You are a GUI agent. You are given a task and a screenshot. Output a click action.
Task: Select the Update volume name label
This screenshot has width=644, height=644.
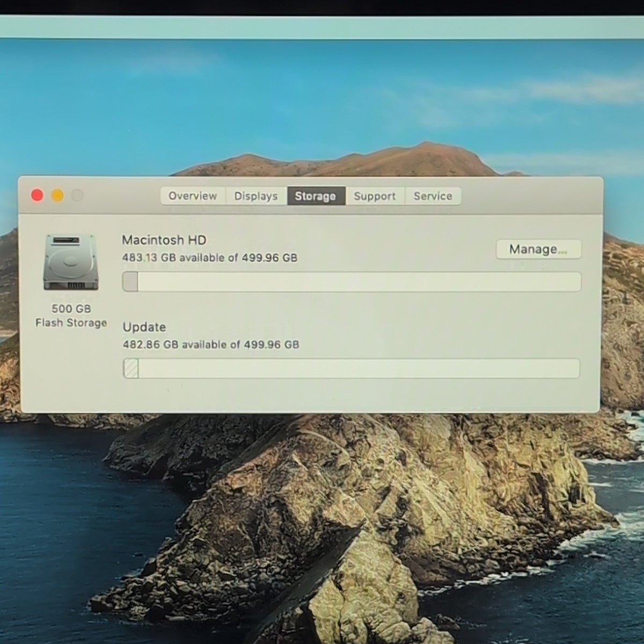point(144,327)
